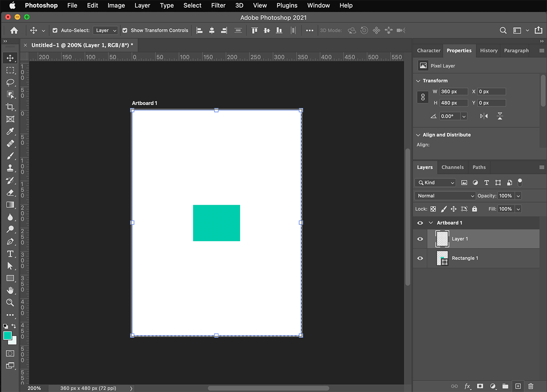Open the Window menu
This screenshot has width=547, height=392.
click(318, 6)
